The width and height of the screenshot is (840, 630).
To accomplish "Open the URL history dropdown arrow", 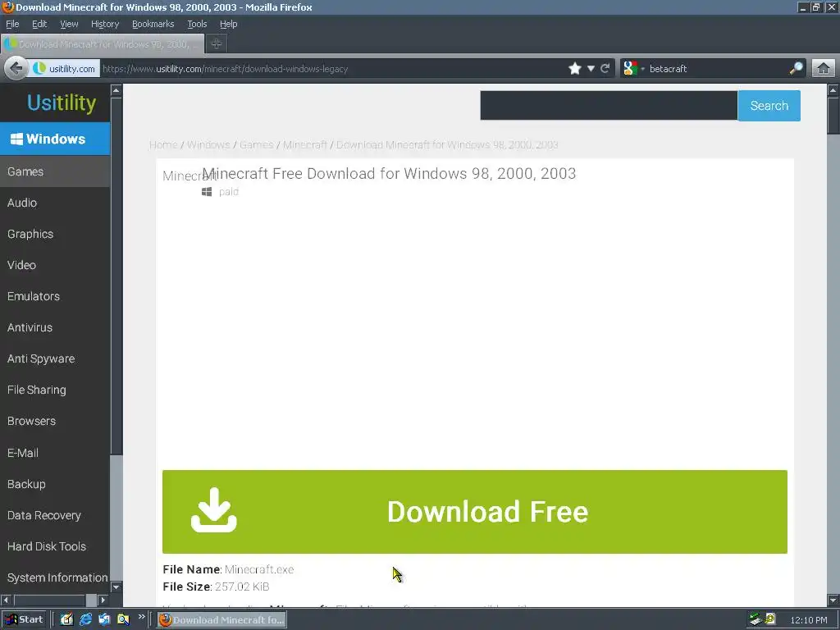I will [x=591, y=69].
